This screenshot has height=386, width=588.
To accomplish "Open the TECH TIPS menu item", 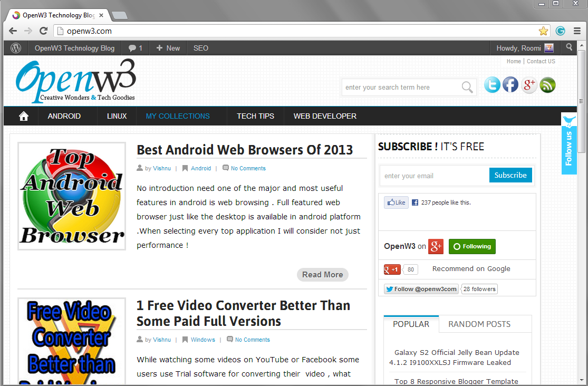I will [x=255, y=117].
